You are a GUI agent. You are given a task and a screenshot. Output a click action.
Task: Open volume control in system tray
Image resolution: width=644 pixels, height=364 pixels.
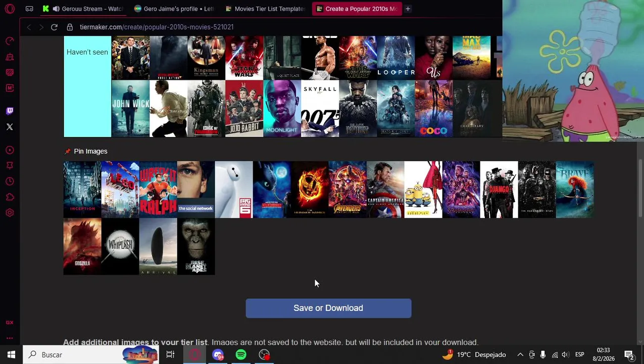pyautogui.click(x=565, y=355)
